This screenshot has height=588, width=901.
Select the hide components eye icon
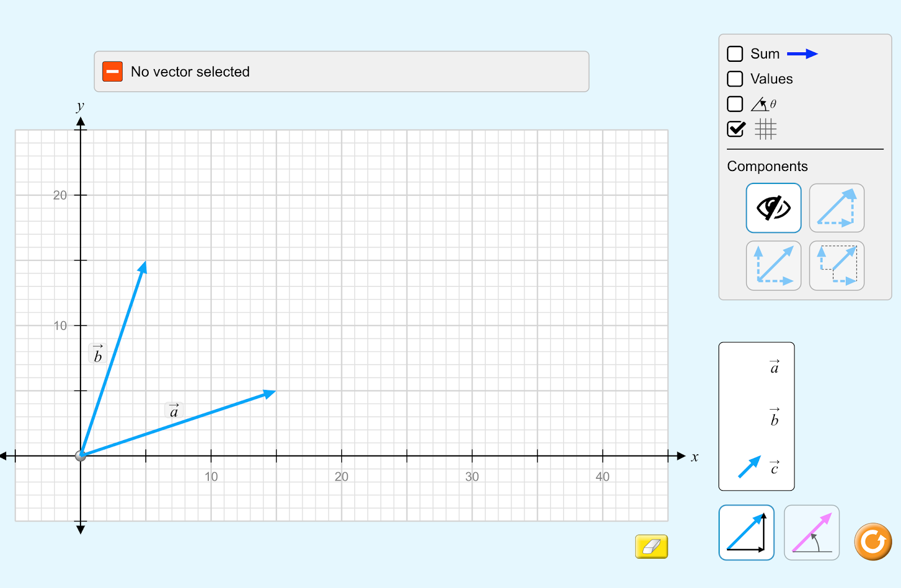pos(773,208)
